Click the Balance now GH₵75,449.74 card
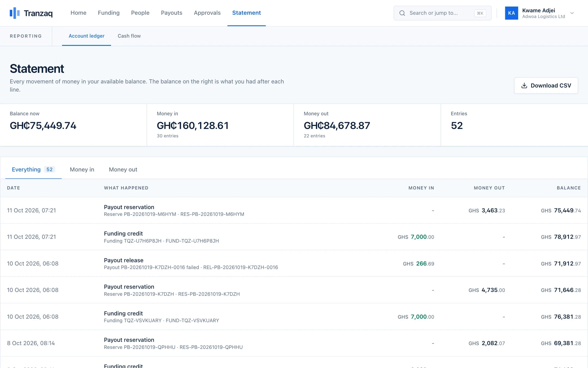588x368 pixels. (73, 125)
